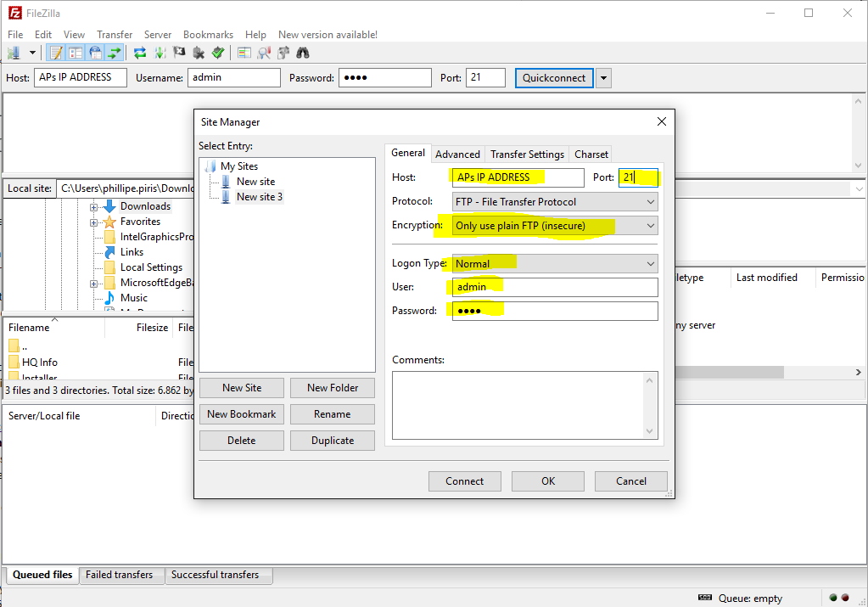Click the binoculars file search icon
Screen dimensions: 868x607
point(303,53)
